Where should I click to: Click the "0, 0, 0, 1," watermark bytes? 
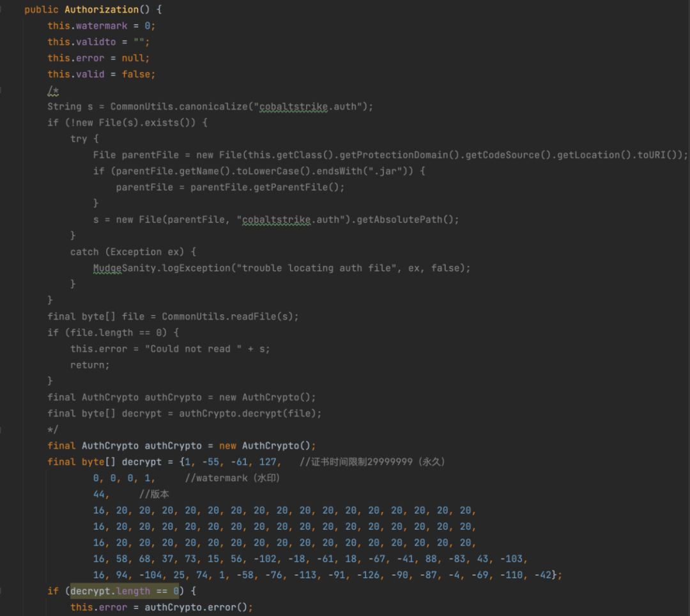(124, 478)
